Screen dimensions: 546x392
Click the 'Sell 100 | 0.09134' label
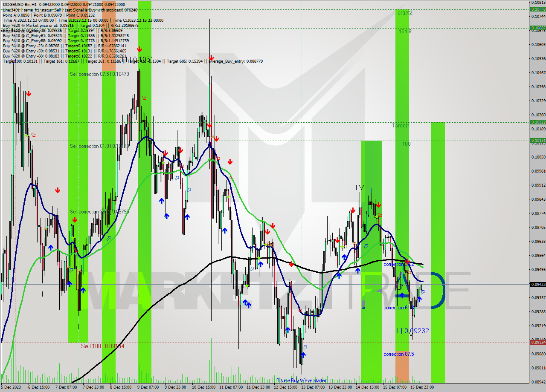pyautogui.click(x=103, y=346)
